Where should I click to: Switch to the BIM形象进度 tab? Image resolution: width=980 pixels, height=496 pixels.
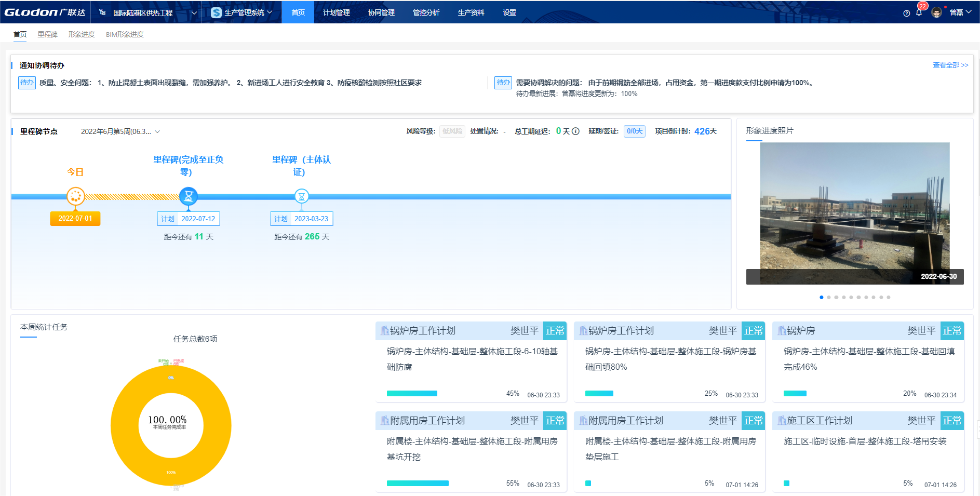pyautogui.click(x=125, y=34)
